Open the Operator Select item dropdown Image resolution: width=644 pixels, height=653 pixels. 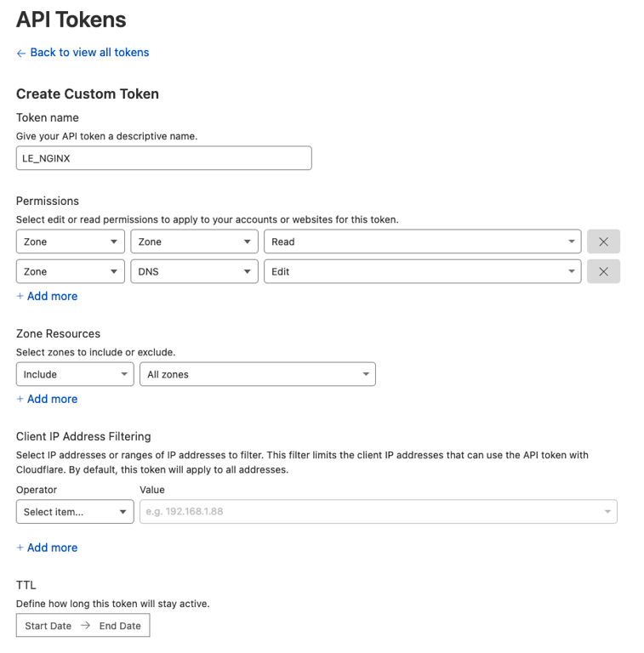[x=75, y=512]
